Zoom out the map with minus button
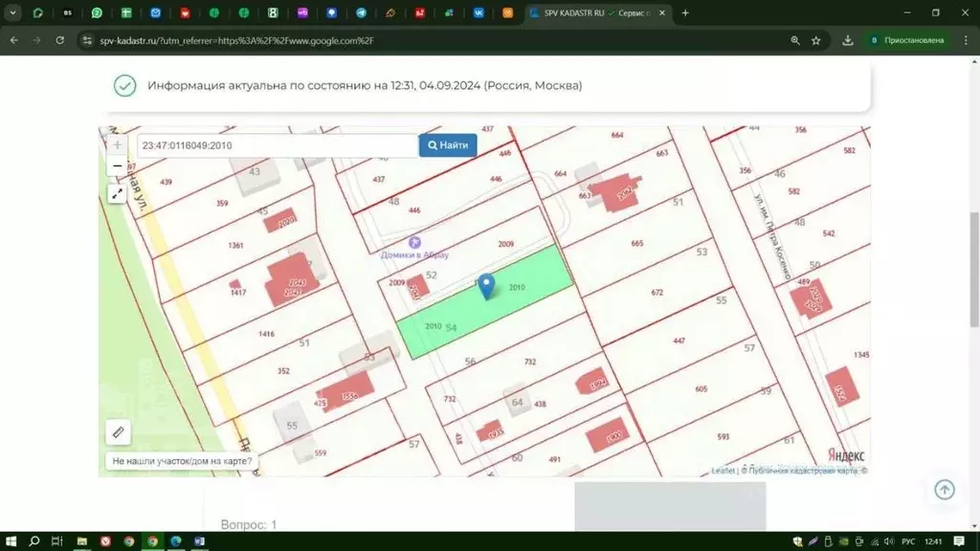The height and width of the screenshot is (551, 980). (117, 166)
